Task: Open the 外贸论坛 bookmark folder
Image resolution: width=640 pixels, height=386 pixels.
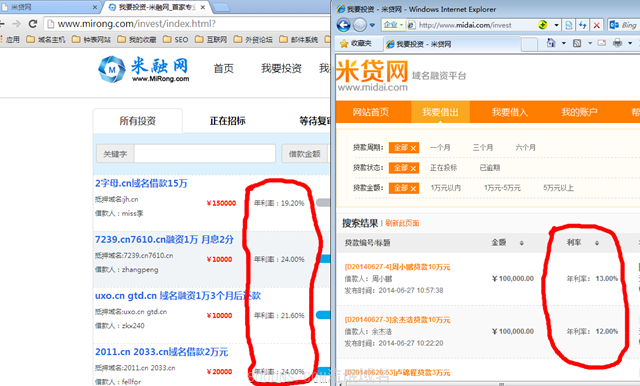Action: click(253, 39)
